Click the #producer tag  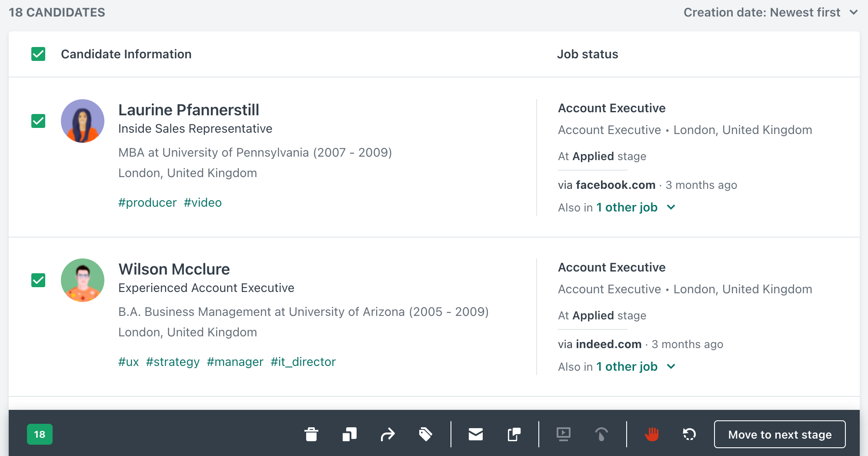(x=147, y=203)
